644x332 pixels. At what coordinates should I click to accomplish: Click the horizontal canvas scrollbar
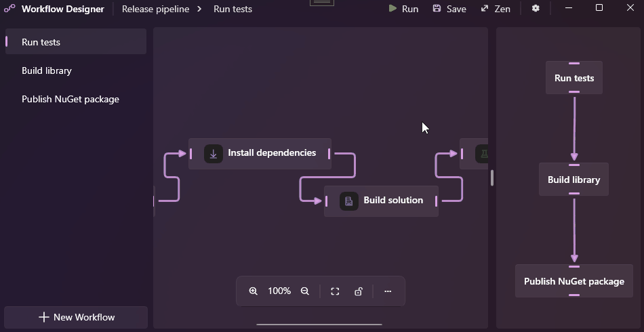click(319, 324)
